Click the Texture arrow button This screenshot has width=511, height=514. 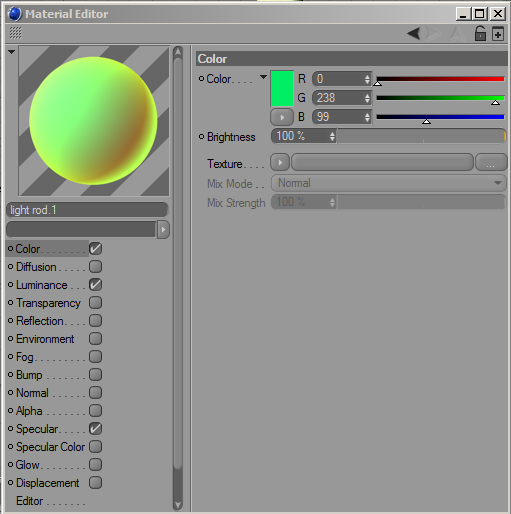pyautogui.click(x=280, y=163)
